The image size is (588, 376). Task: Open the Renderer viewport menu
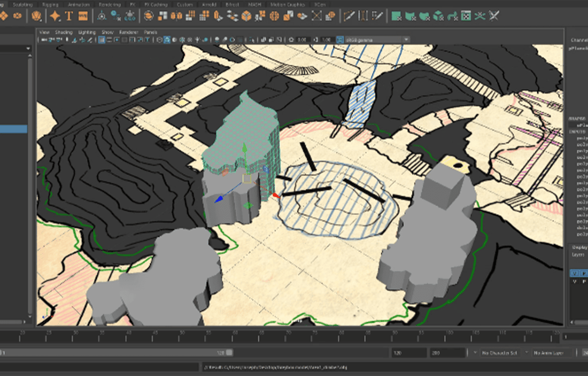click(127, 33)
